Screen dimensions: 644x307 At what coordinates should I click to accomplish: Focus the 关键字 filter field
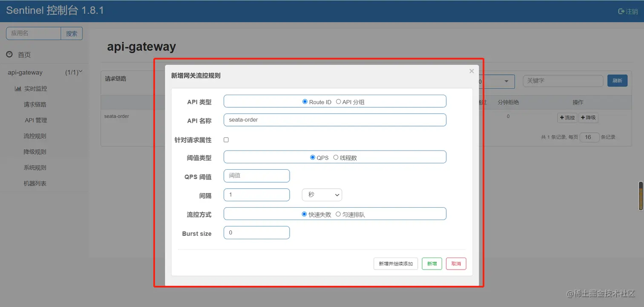coord(563,81)
